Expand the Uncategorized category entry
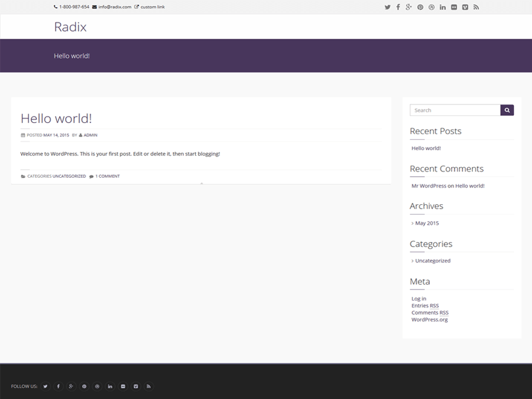This screenshot has width=532, height=399. (432, 261)
